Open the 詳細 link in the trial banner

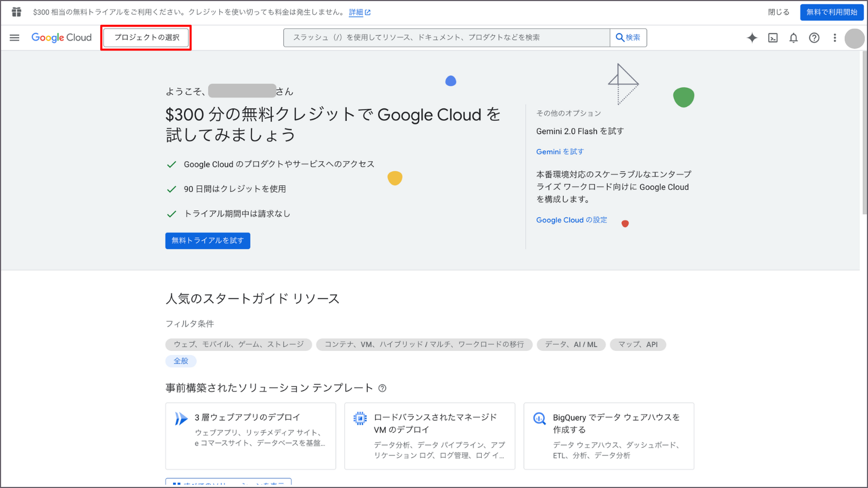(360, 12)
